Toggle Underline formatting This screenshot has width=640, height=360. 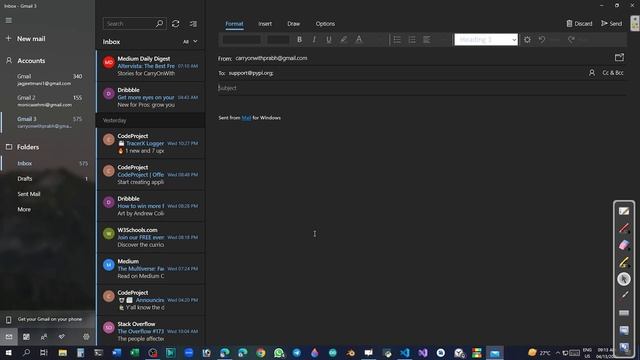pos(329,40)
